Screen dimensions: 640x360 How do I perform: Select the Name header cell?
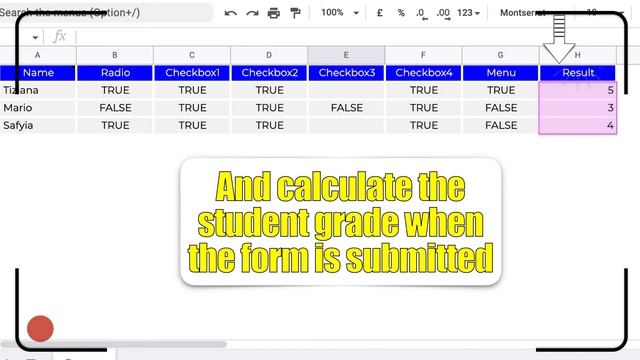(x=38, y=73)
